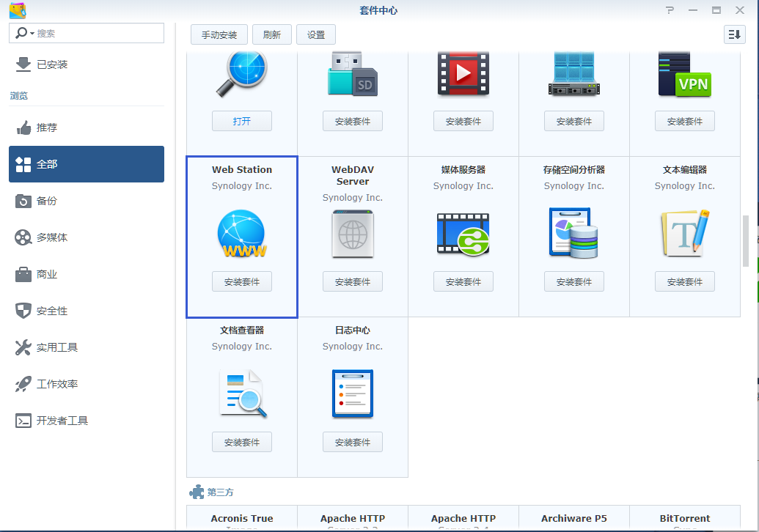Screen dimensions: 759x532
Task: Click the Package Center bag logo
Action: (x=18, y=10)
